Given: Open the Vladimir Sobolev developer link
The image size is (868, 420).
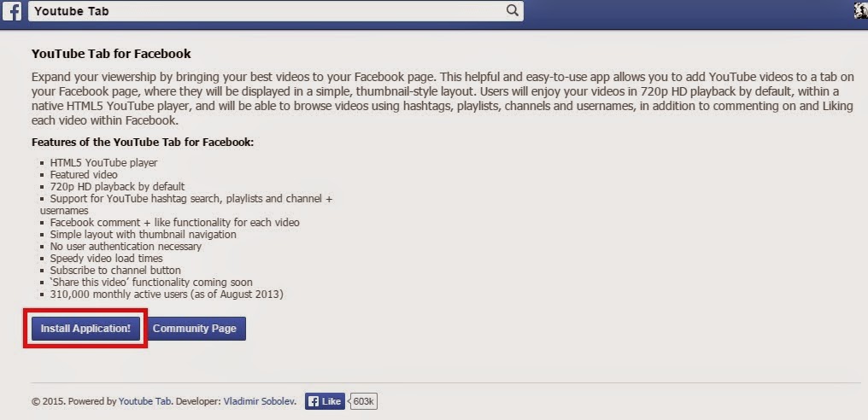Looking at the screenshot, I should point(260,402).
